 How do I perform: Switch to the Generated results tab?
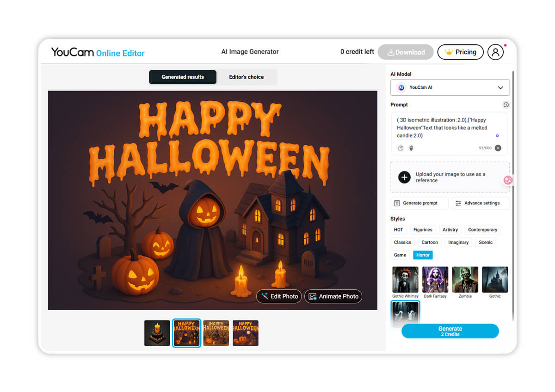pos(183,77)
